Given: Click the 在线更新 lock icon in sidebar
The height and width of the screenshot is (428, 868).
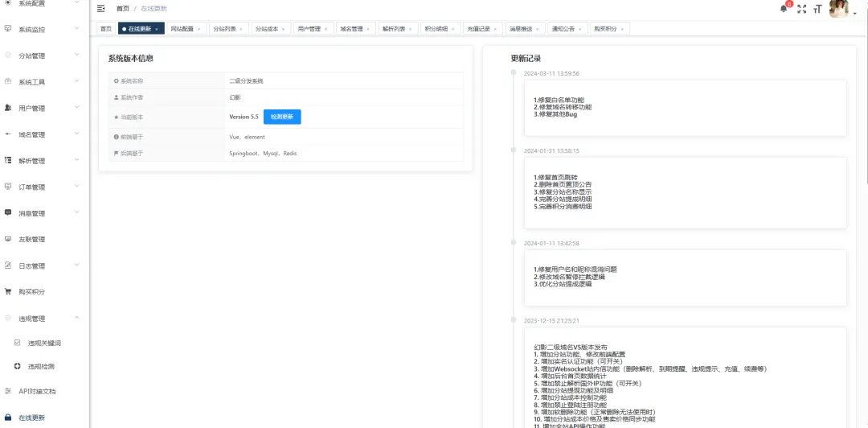Looking at the screenshot, I should tap(8, 418).
